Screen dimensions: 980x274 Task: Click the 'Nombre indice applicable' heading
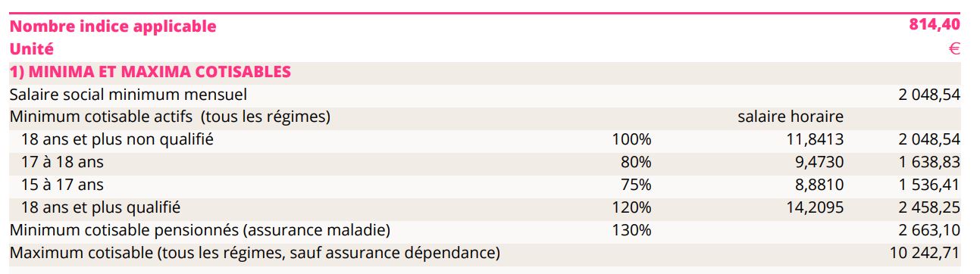113,26
